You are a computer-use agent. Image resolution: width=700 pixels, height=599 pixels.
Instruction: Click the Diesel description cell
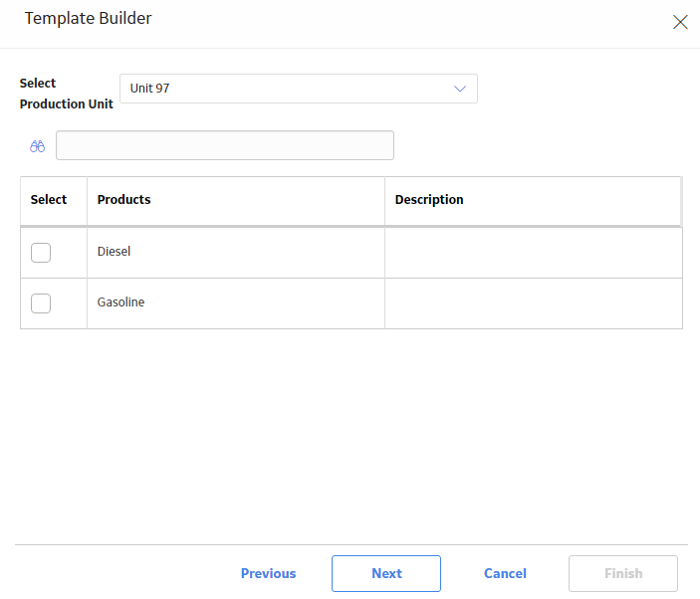[534, 253]
